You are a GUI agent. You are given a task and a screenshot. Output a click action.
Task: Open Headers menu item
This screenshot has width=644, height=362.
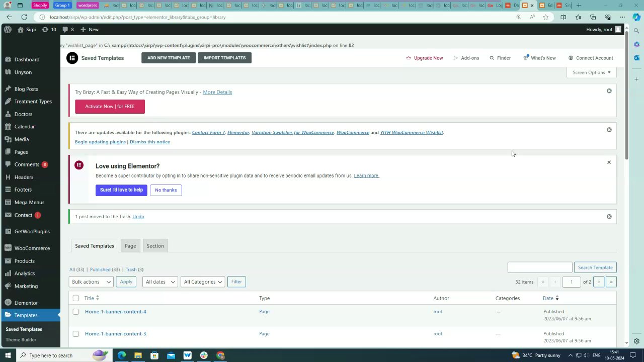(x=24, y=177)
